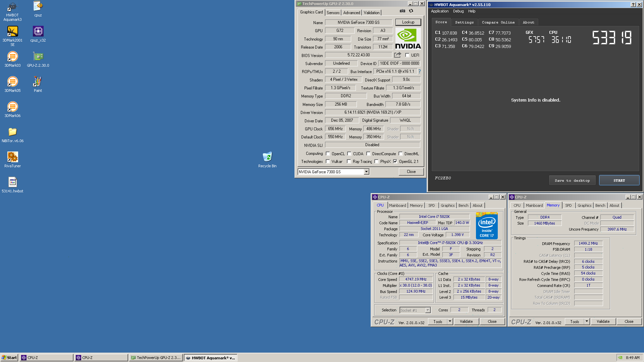
Task: Click BIOS version share/export icon
Action: (397, 55)
